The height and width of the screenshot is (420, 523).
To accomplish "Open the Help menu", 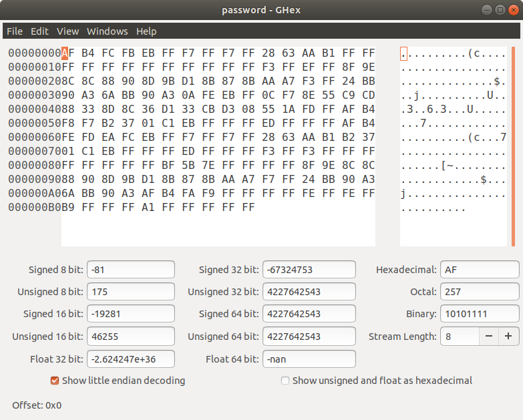I will [x=146, y=31].
